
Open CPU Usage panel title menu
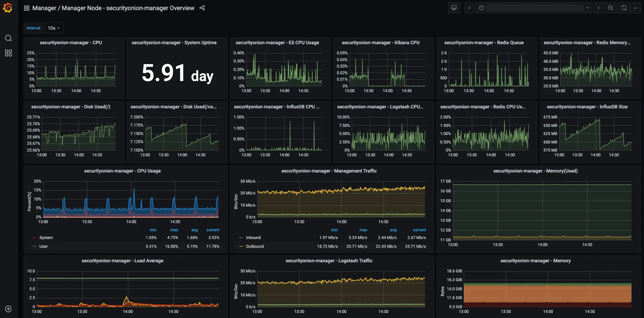tap(123, 171)
